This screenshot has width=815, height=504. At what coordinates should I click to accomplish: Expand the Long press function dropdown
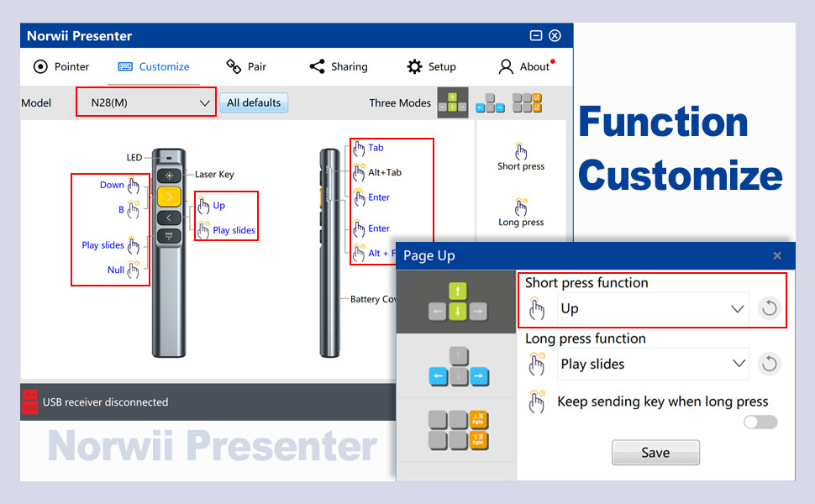pyautogui.click(x=653, y=364)
